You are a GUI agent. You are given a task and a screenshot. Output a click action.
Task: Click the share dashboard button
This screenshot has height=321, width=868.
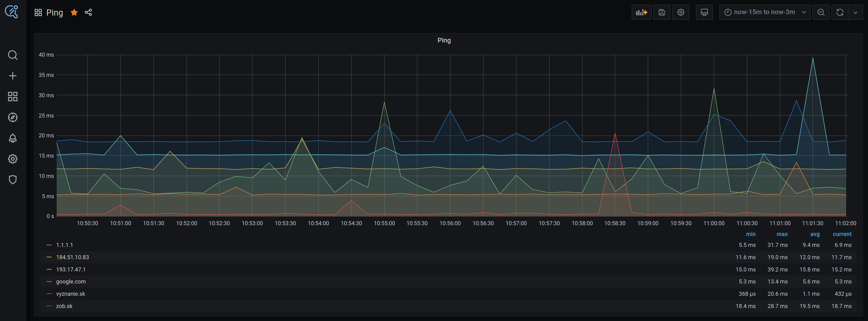point(88,13)
